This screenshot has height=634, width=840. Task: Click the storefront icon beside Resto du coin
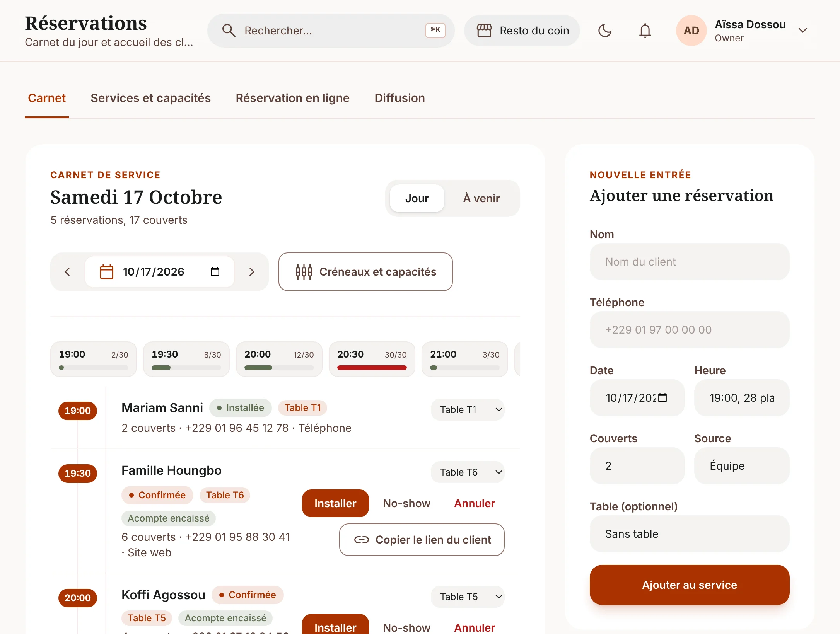click(x=484, y=31)
